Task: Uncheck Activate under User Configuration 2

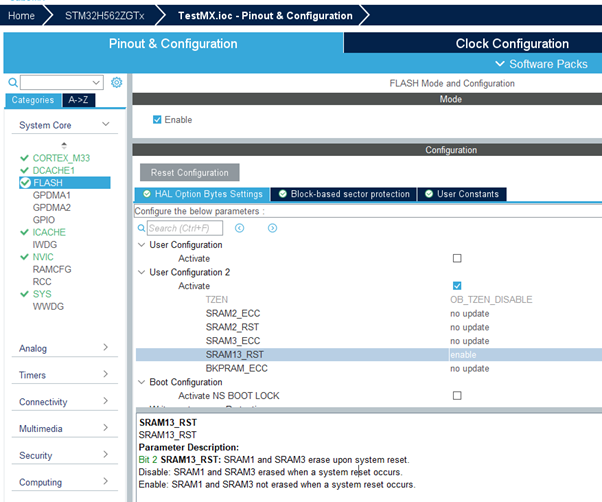Action: click(x=457, y=286)
